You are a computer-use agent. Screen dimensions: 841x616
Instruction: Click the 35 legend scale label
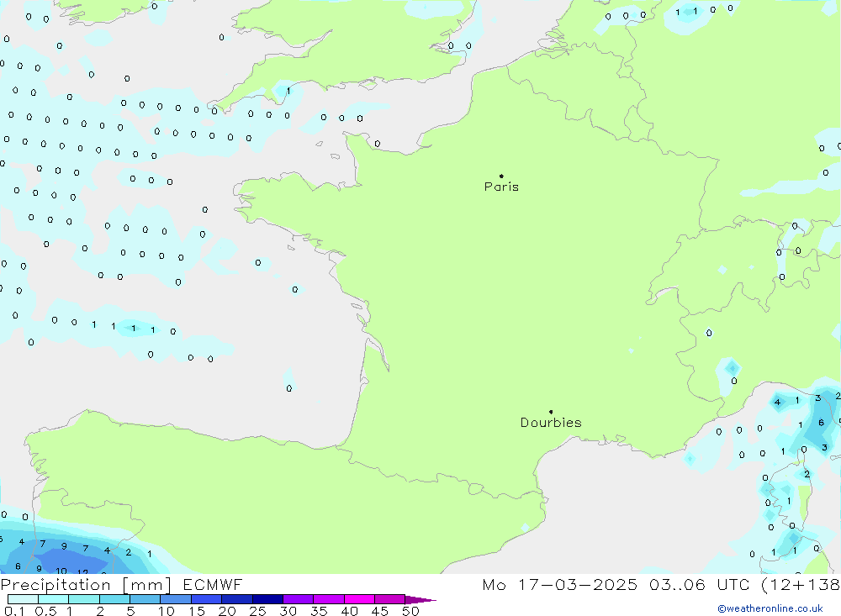pyautogui.click(x=319, y=611)
